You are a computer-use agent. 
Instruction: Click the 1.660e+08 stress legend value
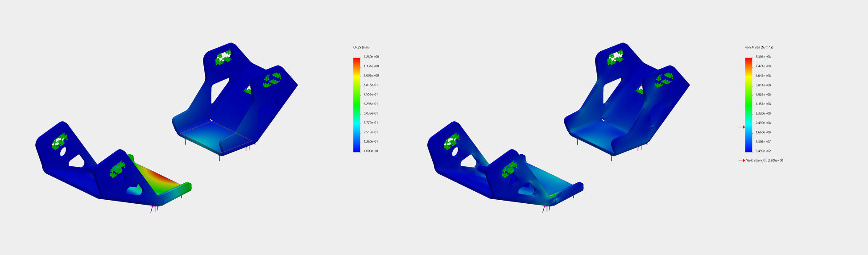pos(763,132)
